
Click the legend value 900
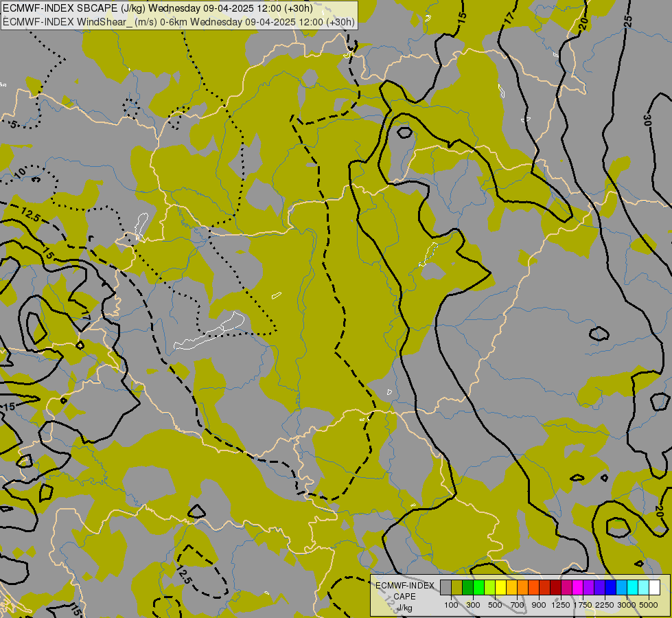tap(539, 605)
